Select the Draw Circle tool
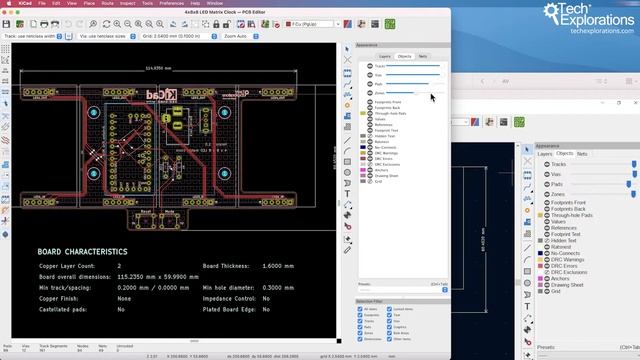 click(347, 172)
